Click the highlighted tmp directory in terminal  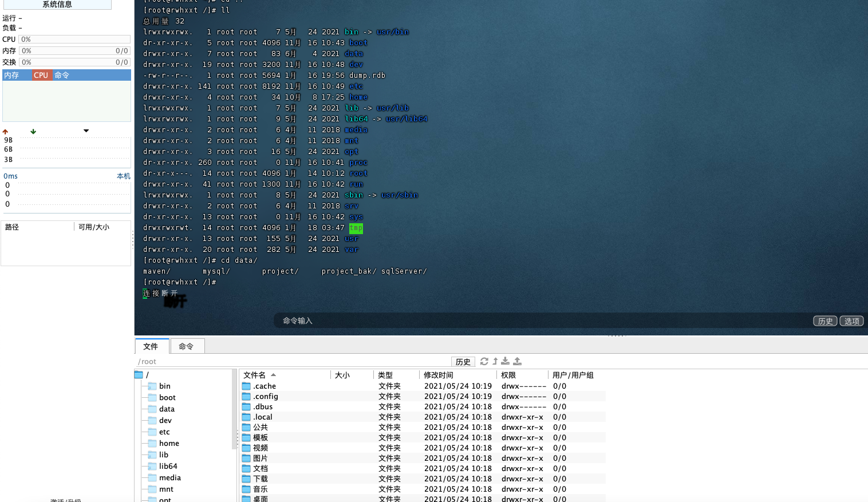pos(356,228)
